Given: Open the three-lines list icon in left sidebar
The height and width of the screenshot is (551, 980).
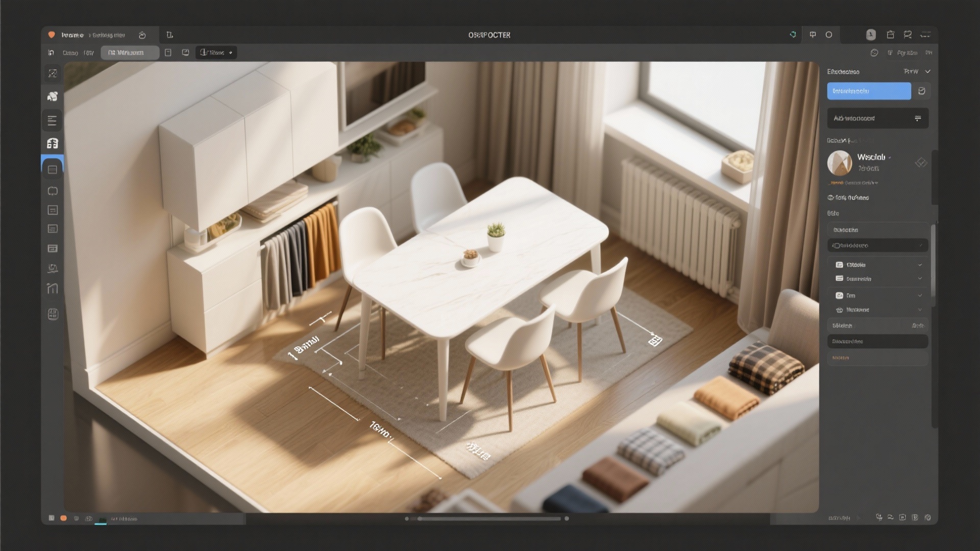Looking at the screenshot, I should 52,121.
